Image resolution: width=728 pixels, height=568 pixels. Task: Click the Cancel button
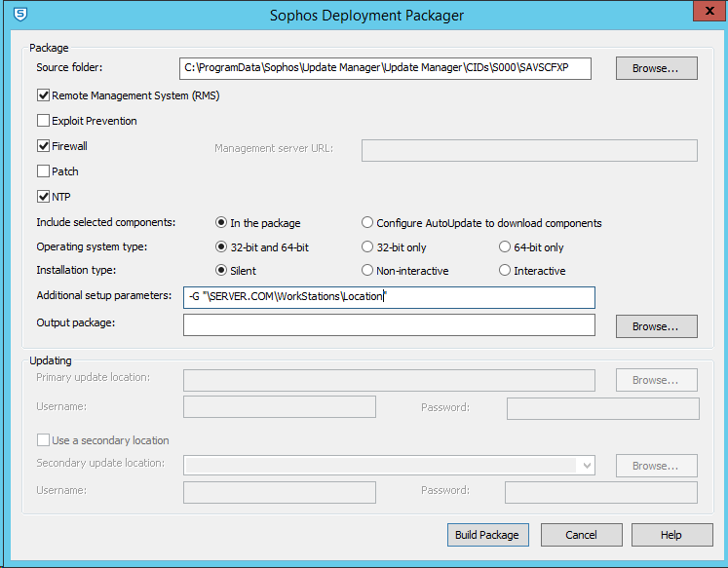tap(581, 535)
